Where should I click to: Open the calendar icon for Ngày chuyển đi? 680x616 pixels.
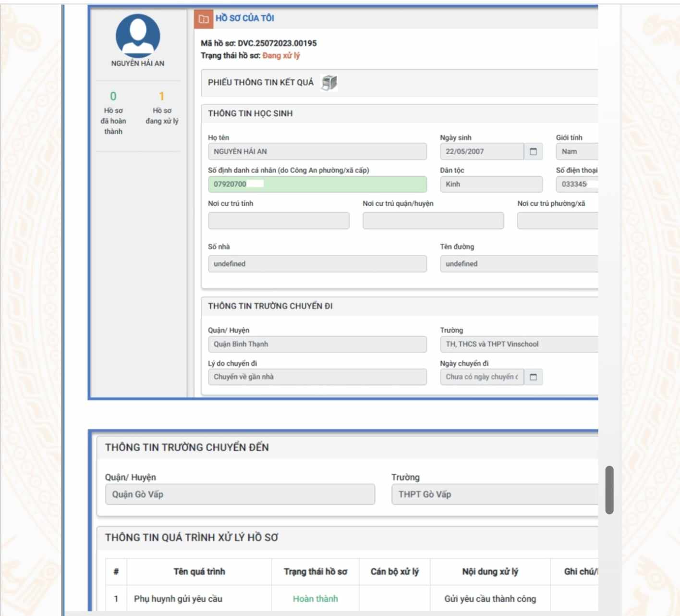533,377
